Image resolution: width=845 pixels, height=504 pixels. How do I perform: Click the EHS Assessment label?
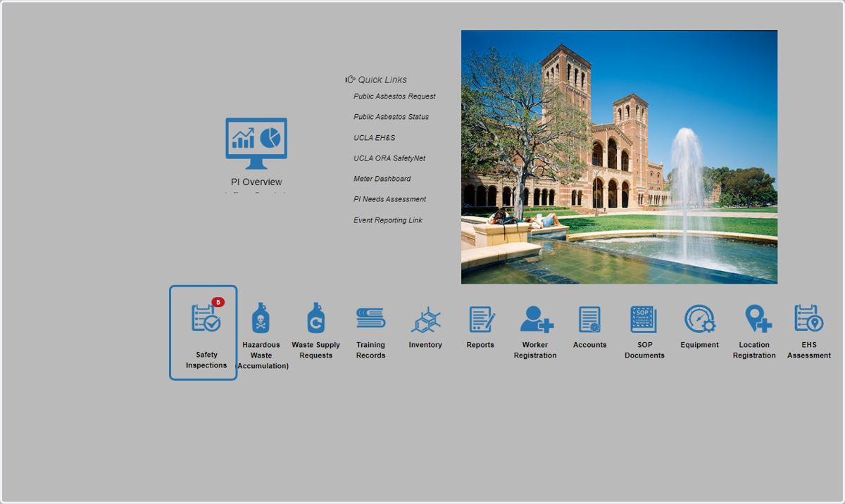[809, 350]
